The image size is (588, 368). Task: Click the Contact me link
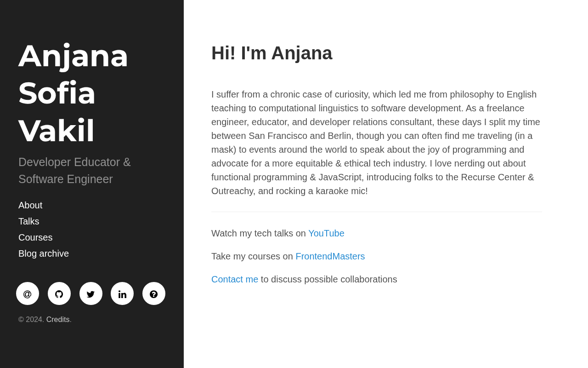235,279
